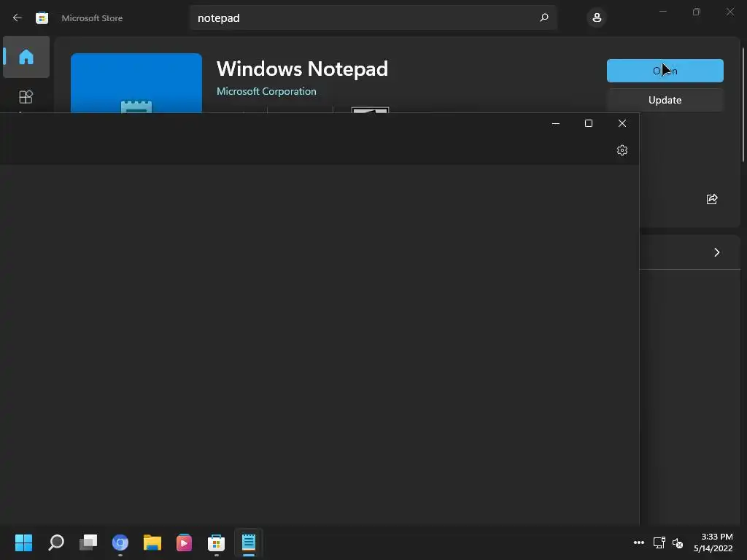Click the Microsoft Store logo icon

[x=42, y=18]
